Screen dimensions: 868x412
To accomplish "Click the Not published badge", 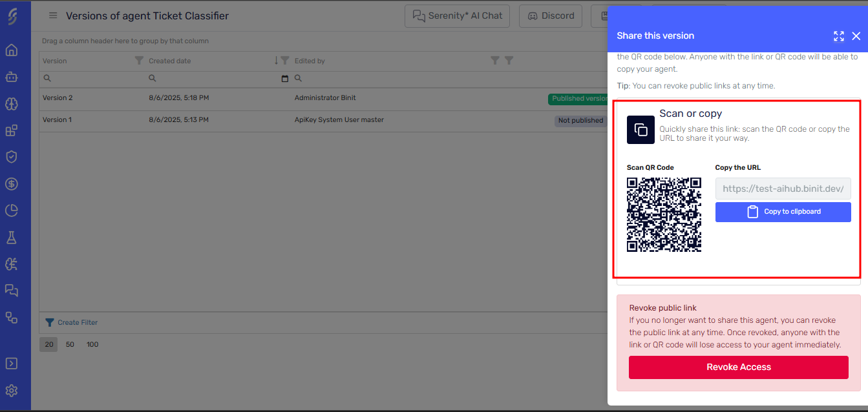I will coord(580,120).
